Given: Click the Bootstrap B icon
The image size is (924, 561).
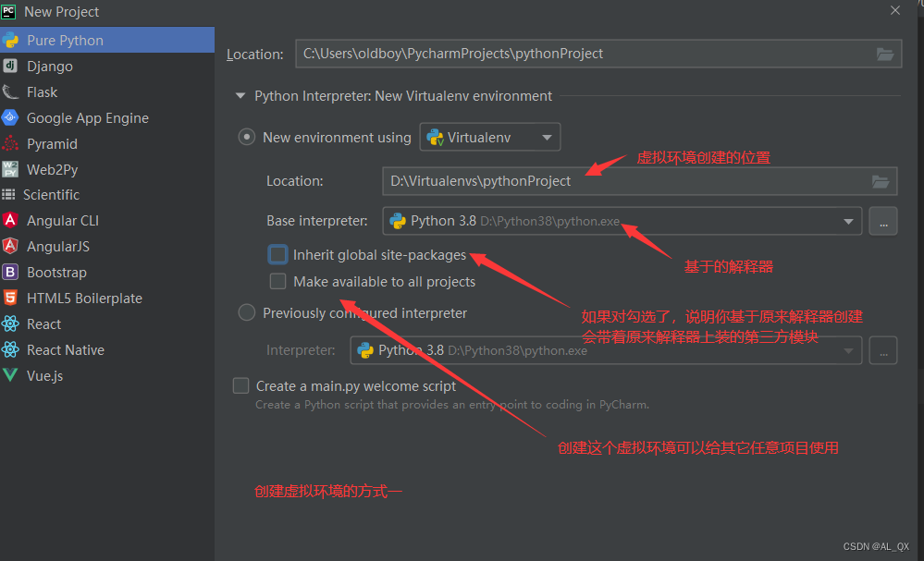Looking at the screenshot, I should (10, 272).
